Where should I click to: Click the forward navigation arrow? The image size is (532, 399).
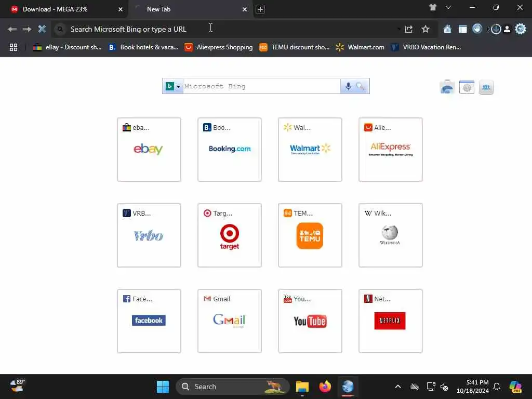coord(27,29)
